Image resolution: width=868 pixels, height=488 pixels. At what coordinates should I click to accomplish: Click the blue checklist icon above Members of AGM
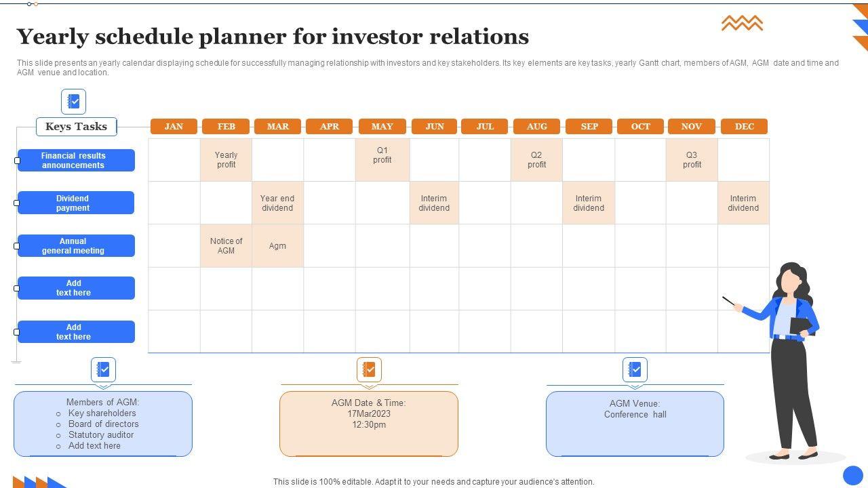point(103,369)
